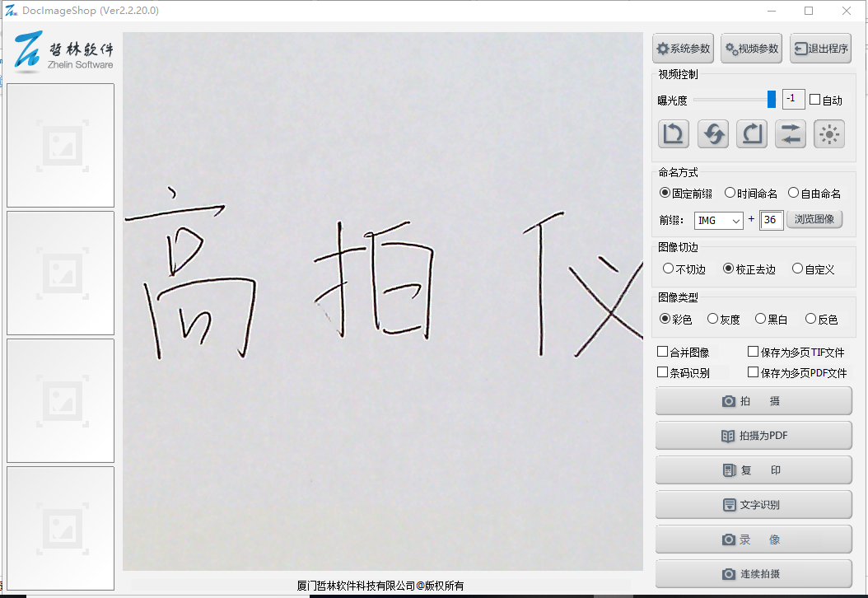The image size is (868, 598).
Task: Open 系统参数 system settings
Action: tap(684, 48)
